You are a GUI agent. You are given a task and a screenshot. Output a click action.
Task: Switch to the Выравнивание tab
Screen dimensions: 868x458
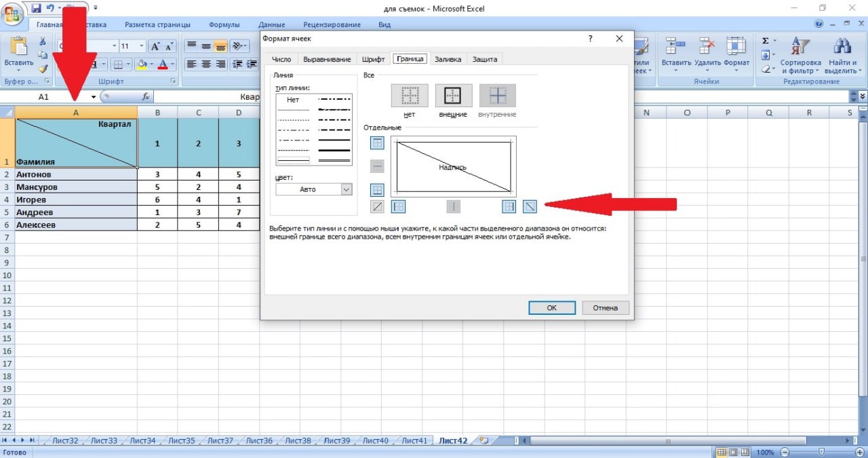(x=327, y=59)
